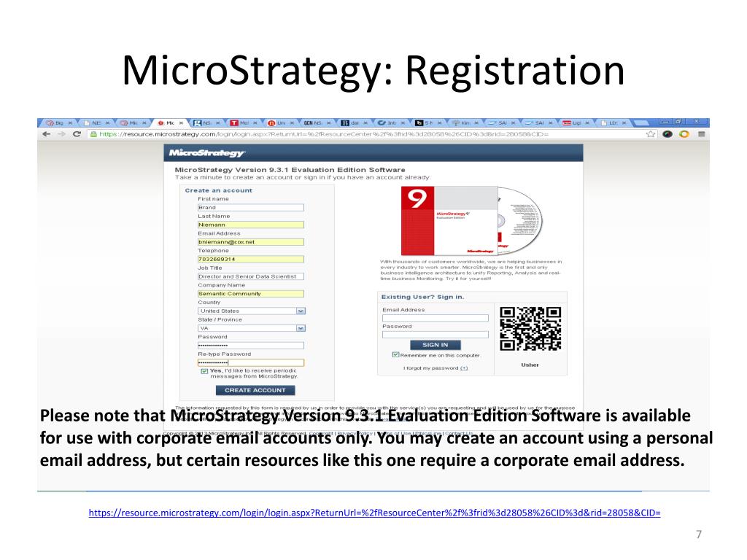The width and height of the screenshot is (747, 560).
Task: Click the Email Address field under Existing User
Action: point(436,318)
